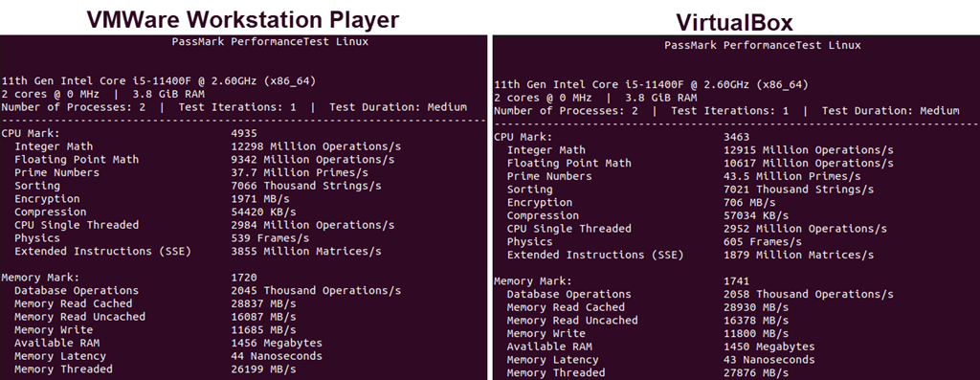The width and height of the screenshot is (980, 380).
Task: Select the VMware CPU Mark score 4935
Action: pos(244,133)
